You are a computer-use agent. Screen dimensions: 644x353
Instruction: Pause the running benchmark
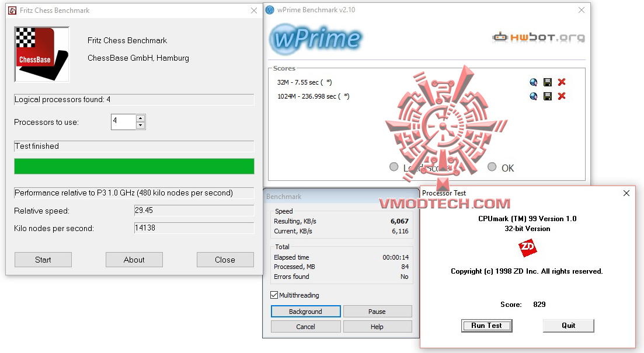tap(377, 312)
